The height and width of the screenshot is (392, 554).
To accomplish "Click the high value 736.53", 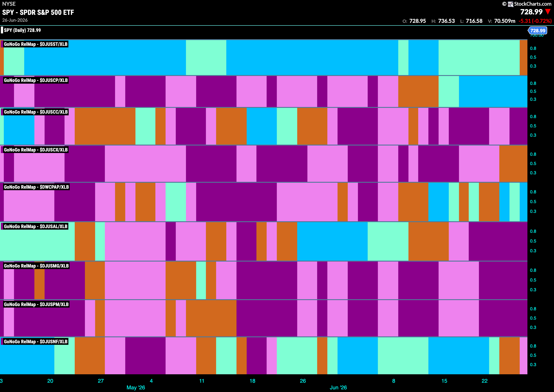I will 446,21.
